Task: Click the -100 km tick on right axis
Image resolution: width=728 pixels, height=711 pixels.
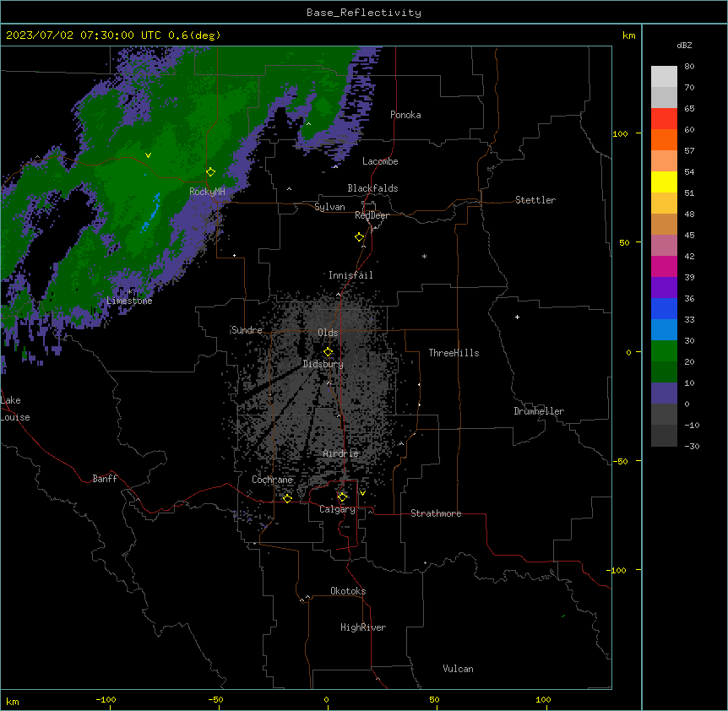Action: click(617, 570)
